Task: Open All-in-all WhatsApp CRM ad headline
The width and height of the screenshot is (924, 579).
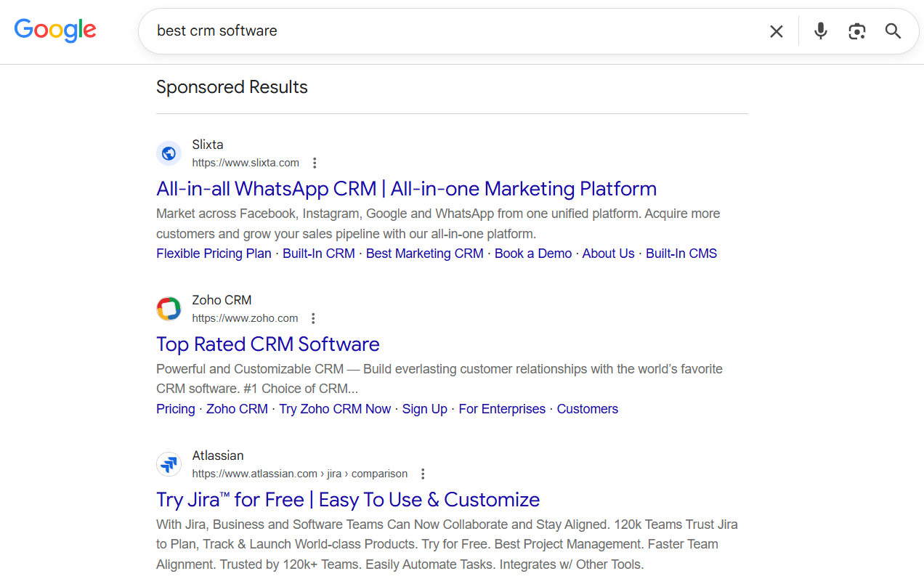Action: [x=406, y=189]
